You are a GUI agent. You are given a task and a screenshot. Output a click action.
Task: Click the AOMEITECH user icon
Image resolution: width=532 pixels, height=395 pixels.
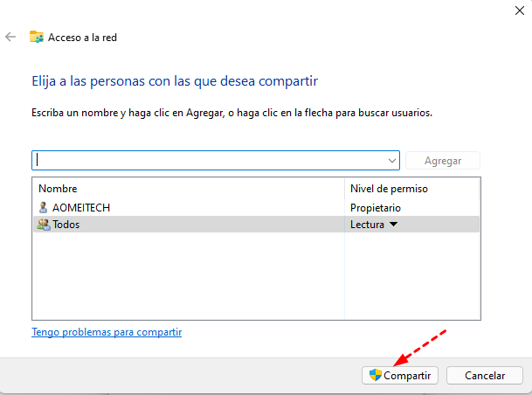pyautogui.click(x=44, y=208)
